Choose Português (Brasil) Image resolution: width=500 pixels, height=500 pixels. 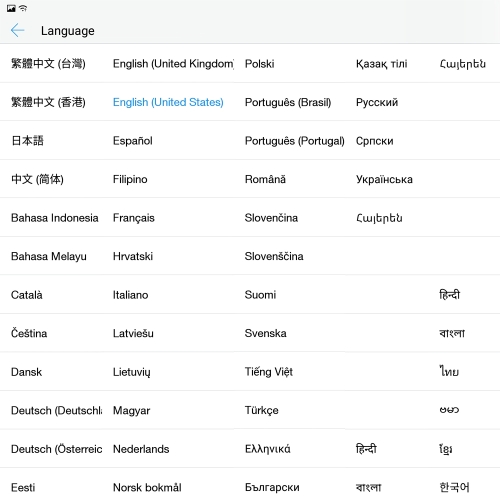tap(288, 102)
